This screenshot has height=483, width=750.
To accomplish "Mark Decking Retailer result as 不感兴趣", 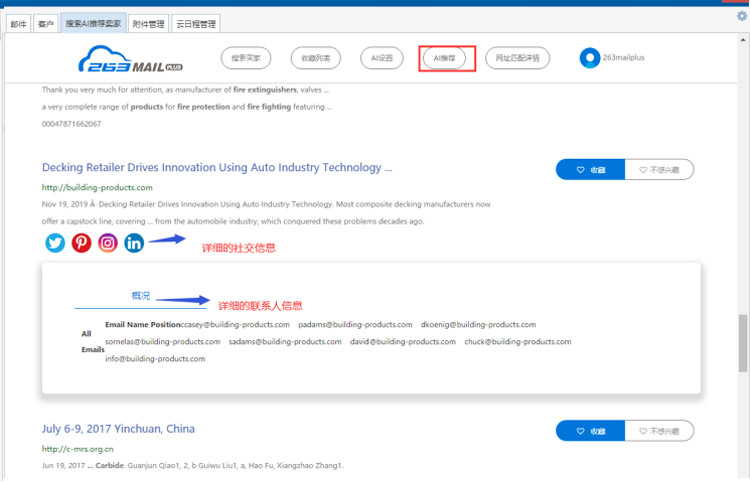I will [x=659, y=170].
